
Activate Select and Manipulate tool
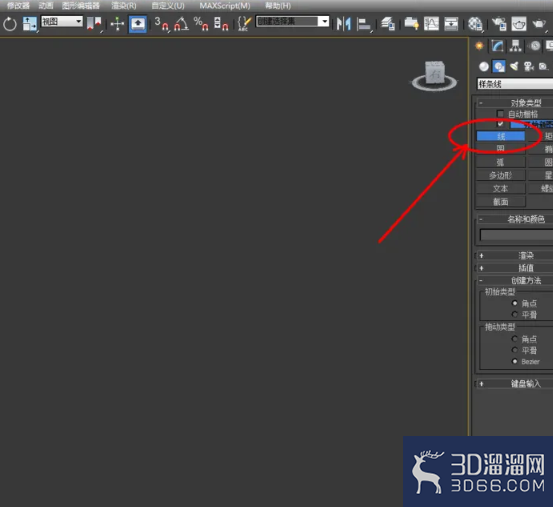(117, 24)
